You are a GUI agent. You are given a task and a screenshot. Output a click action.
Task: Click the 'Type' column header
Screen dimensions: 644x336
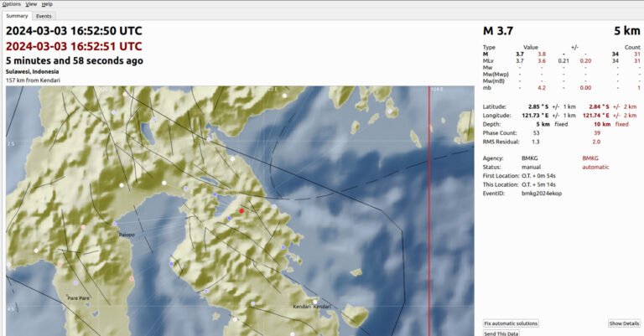[489, 48]
